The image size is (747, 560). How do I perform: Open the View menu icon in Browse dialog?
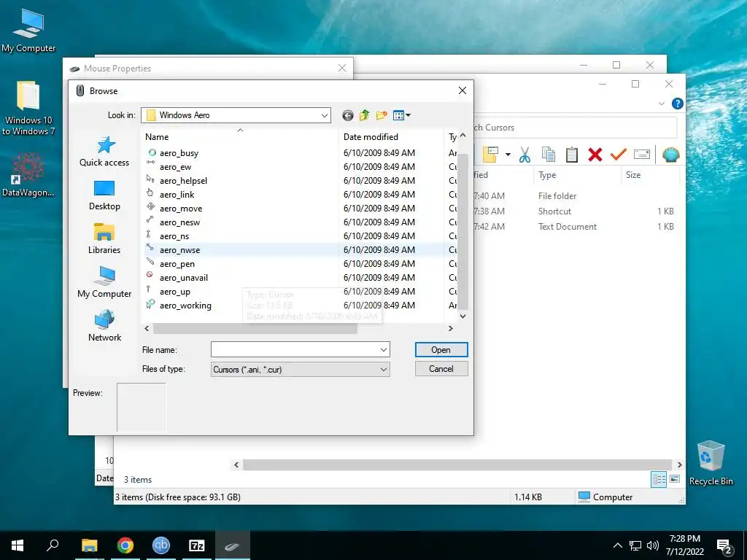point(402,115)
